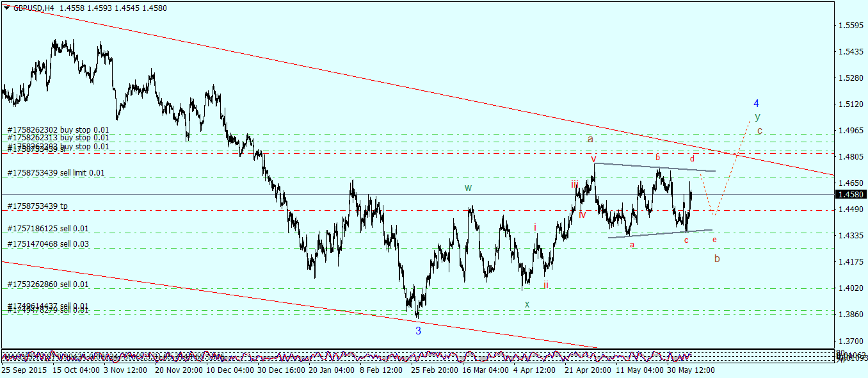868x378 pixels.
Task: Click the red wave label iv
Action: [x=583, y=215]
